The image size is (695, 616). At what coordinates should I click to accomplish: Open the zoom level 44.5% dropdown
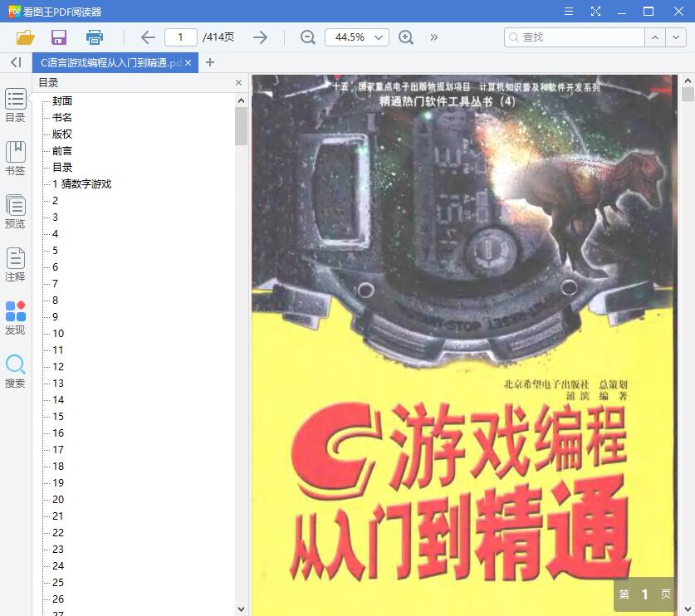click(357, 37)
